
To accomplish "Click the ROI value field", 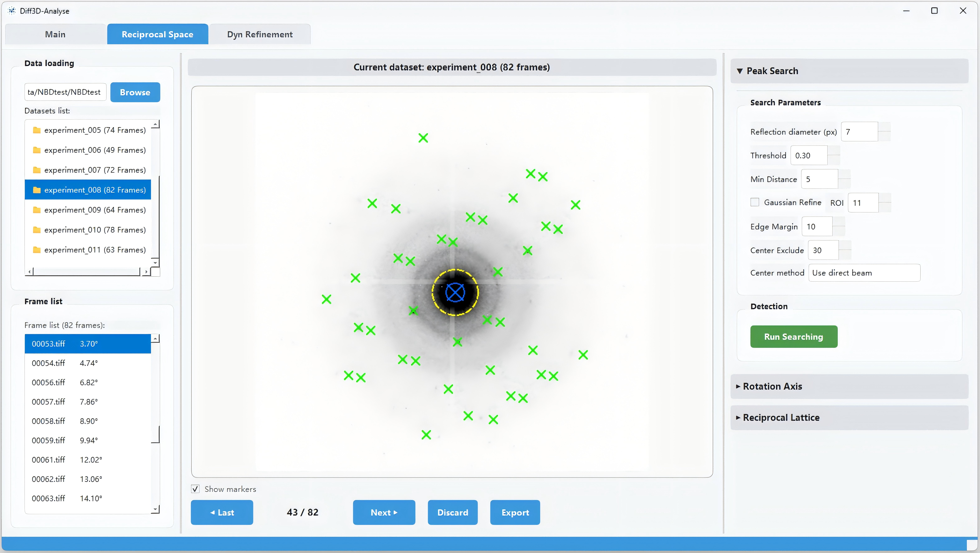I will point(863,203).
